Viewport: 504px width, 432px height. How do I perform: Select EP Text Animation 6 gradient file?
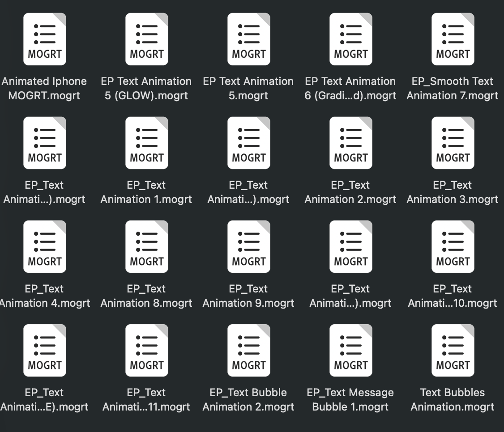pyautogui.click(x=351, y=39)
